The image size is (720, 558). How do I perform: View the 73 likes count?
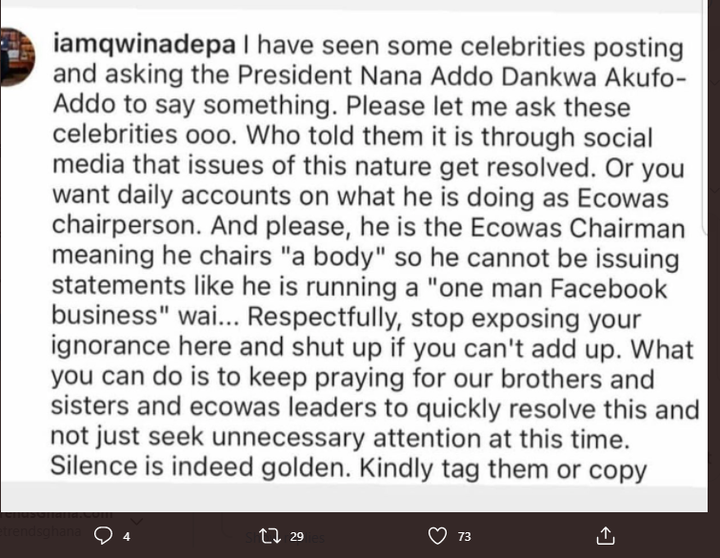[x=464, y=536]
